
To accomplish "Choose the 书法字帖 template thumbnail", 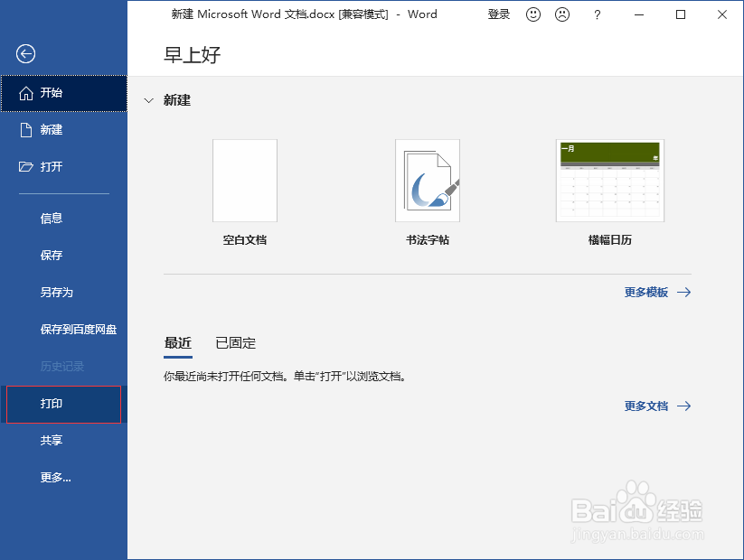I will click(428, 181).
